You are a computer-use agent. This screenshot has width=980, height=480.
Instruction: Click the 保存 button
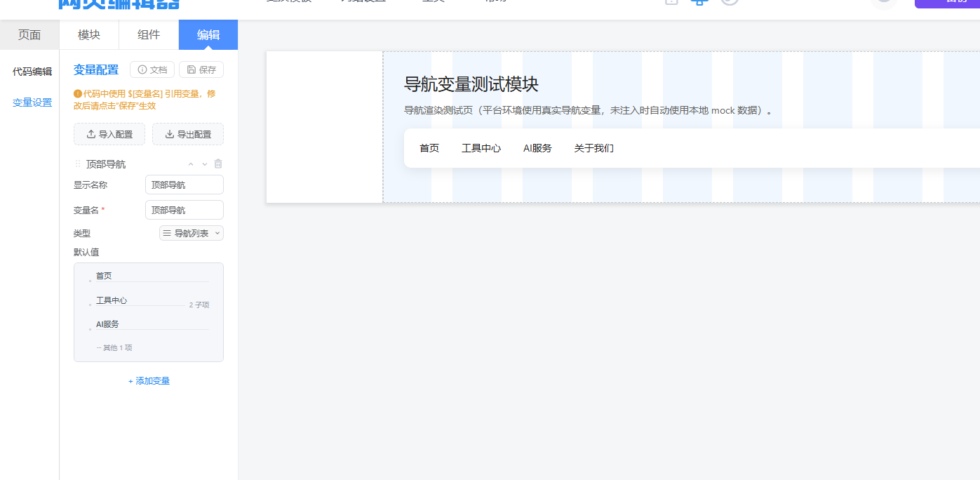pyautogui.click(x=201, y=69)
